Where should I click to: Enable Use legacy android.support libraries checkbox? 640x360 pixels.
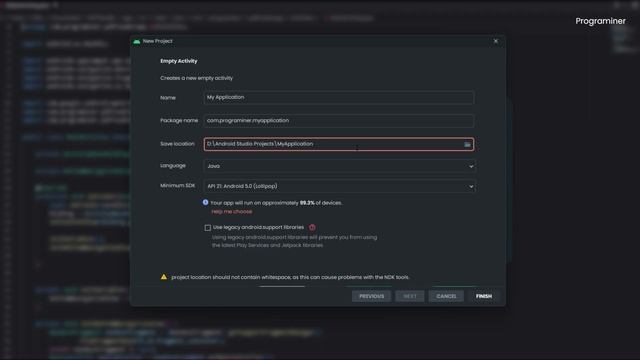point(208,228)
